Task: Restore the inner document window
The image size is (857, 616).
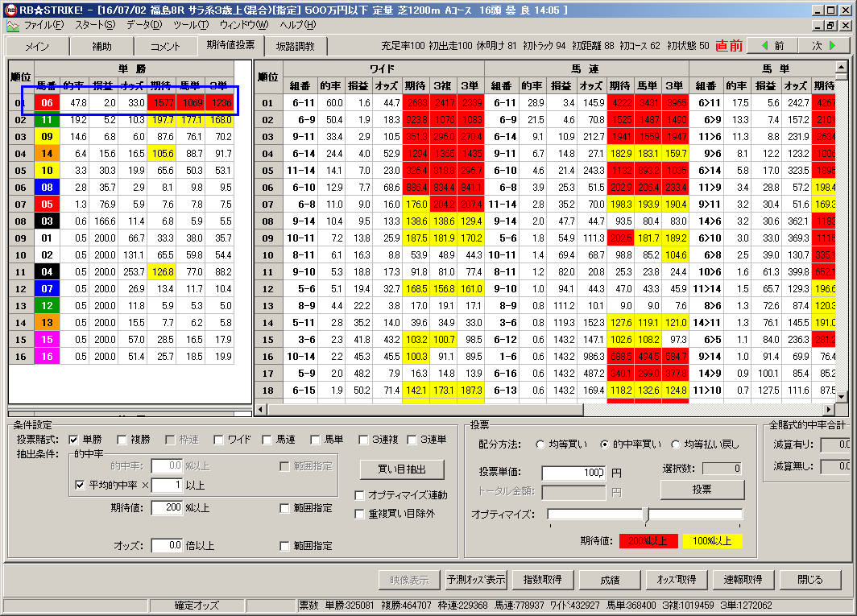Action: point(830,26)
